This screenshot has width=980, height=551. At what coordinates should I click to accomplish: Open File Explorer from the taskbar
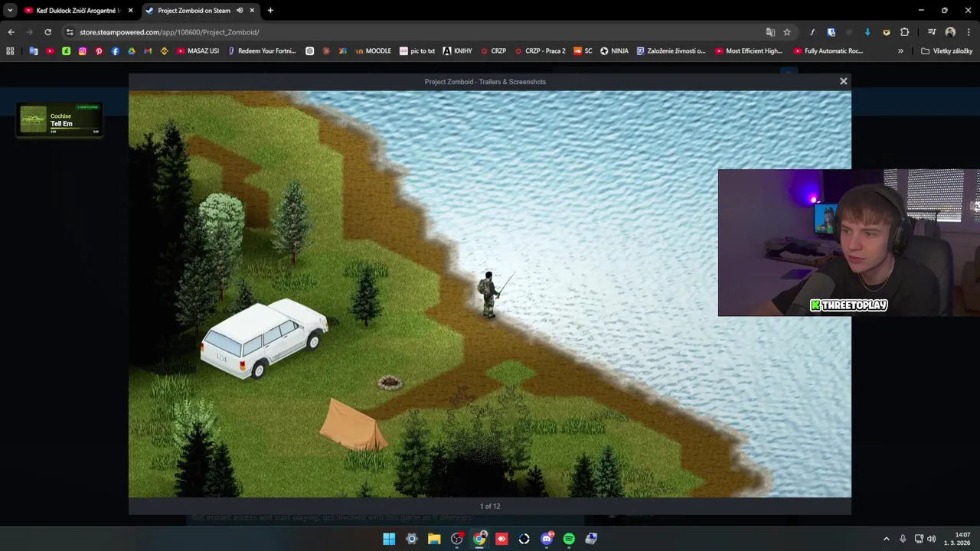coord(434,539)
